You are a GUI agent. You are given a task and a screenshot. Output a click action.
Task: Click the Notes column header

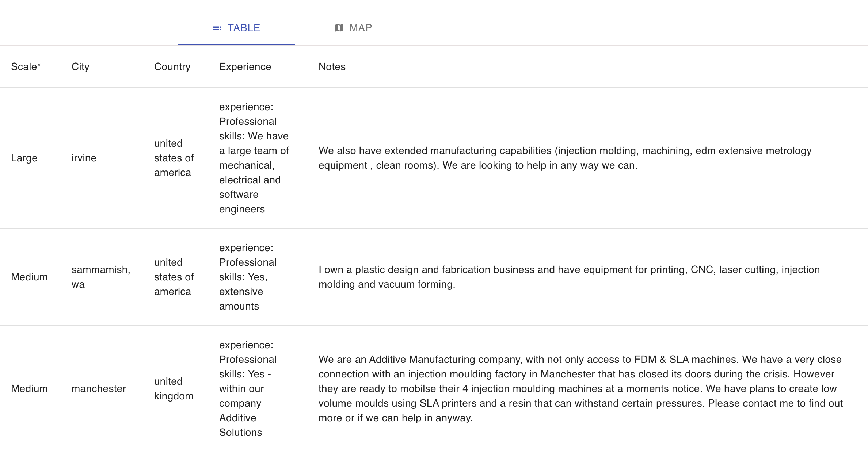point(332,66)
